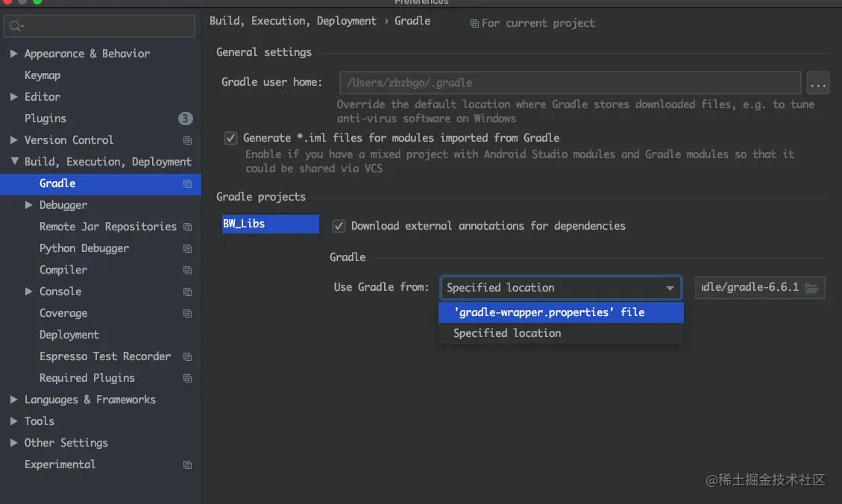The image size is (842, 504).
Task: Click the project-scope icon beside Remote Jar Repositories
Action: [x=187, y=227]
